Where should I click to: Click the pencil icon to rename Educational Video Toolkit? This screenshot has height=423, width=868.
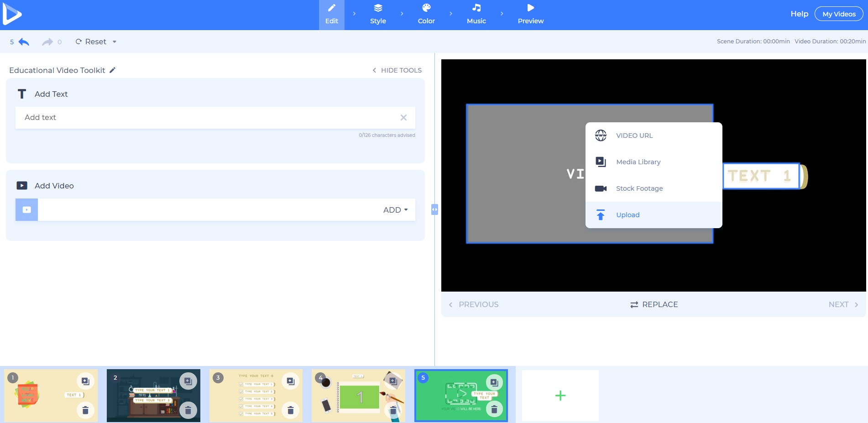coord(112,70)
